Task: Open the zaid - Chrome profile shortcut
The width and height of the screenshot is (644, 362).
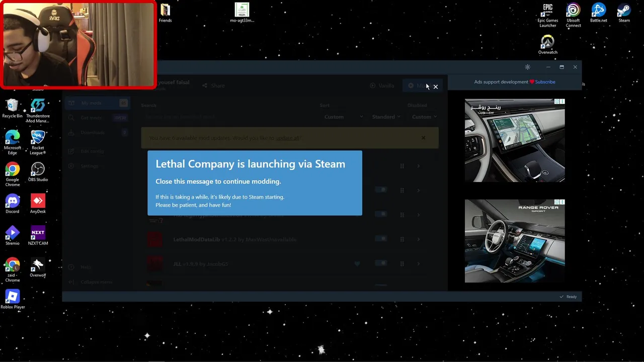Action: point(13,270)
